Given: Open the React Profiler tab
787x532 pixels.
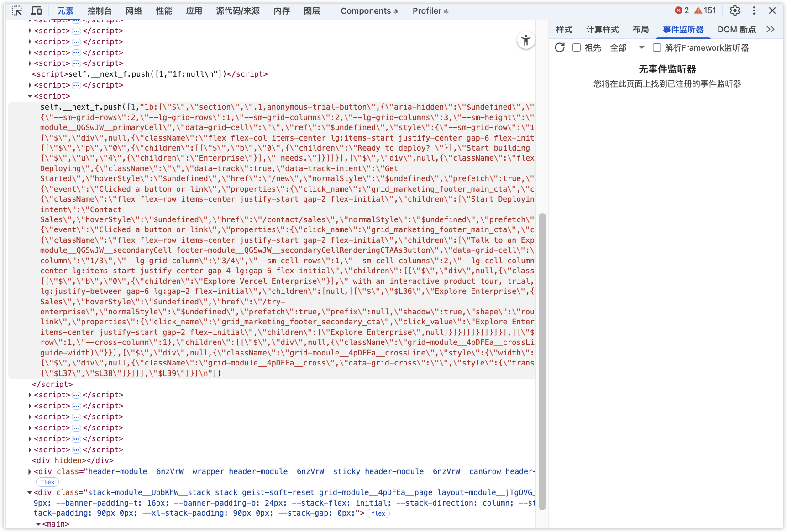Looking at the screenshot, I should pyautogui.click(x=430, y=11).
